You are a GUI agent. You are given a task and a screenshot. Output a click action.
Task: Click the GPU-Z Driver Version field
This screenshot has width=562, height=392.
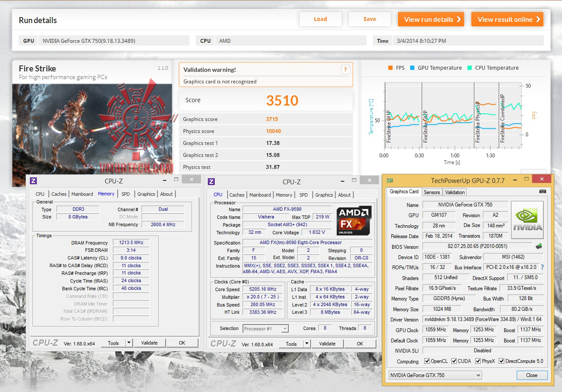(483, 319)
